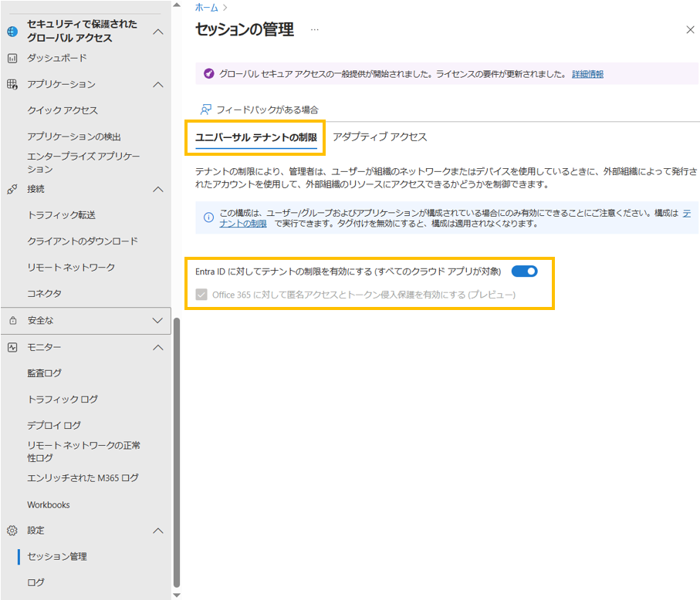Viewport: 700px width, 600px height.
Task: Click the feedback person icon
Action: (206, 110)
